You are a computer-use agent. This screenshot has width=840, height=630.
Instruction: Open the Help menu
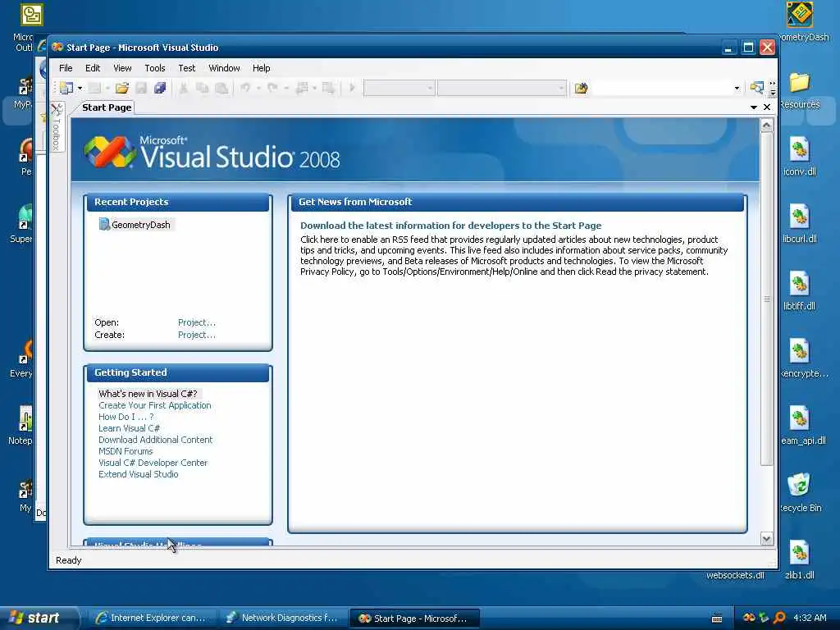pyautogui.click(x=262, y=68)
